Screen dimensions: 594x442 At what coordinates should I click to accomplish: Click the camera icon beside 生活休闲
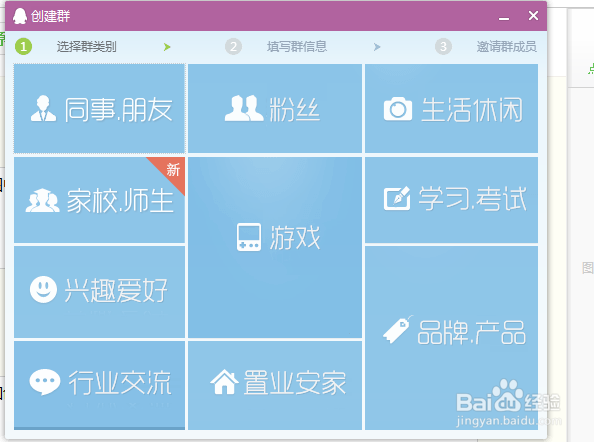[x=398, y=109]
